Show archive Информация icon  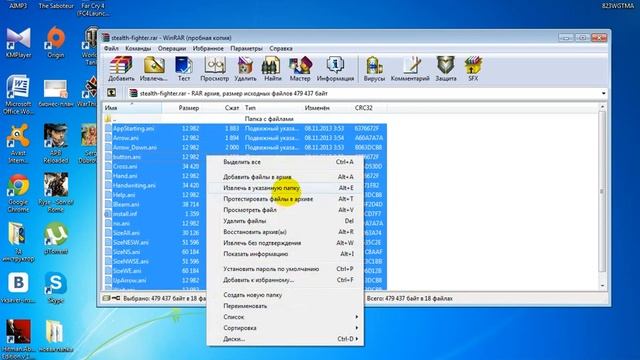point(335,69)
